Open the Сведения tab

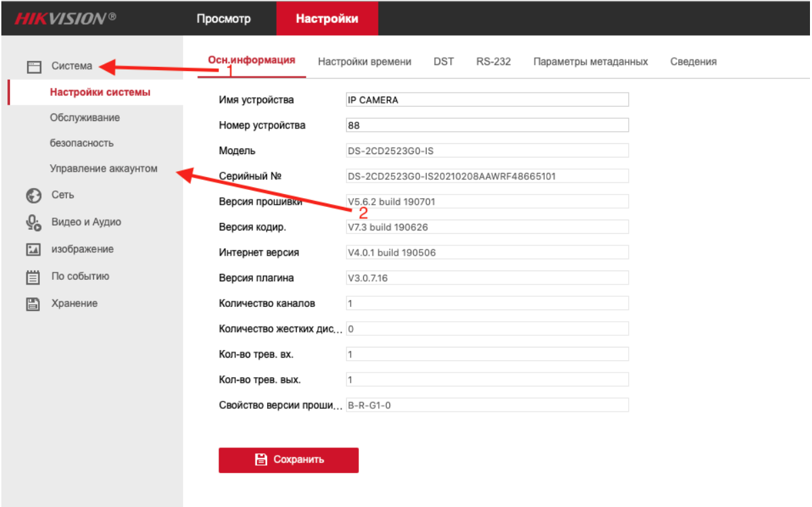[x=694, y=60]
